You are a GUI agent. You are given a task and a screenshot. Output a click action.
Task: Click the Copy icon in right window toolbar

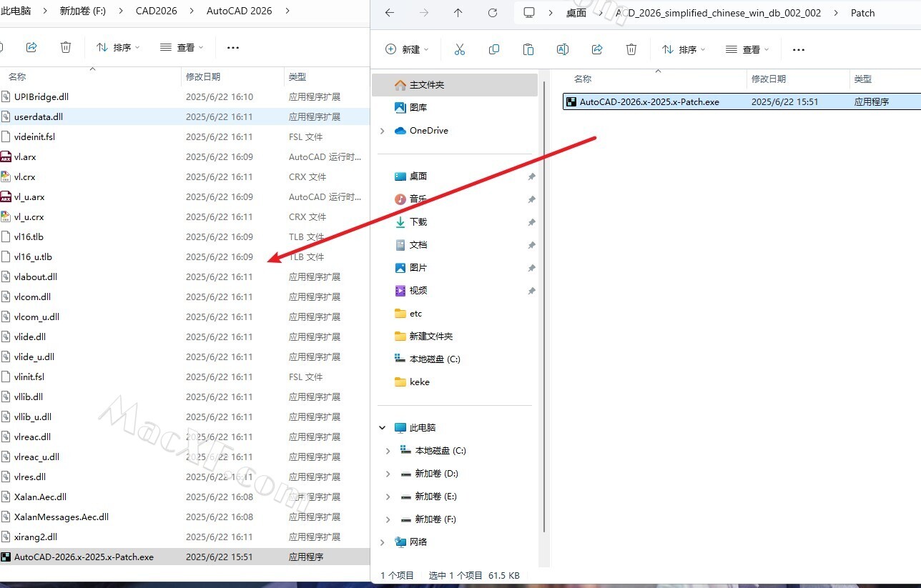click(x=494, y=49)
